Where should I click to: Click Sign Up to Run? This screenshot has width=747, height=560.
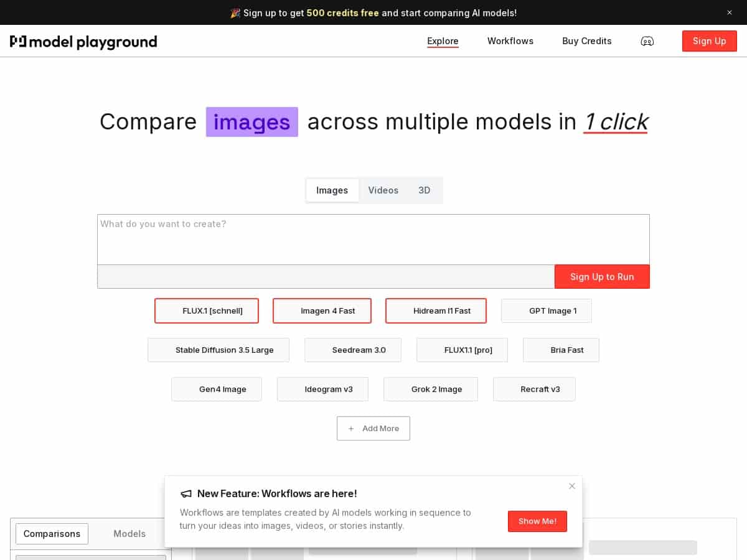602,276
